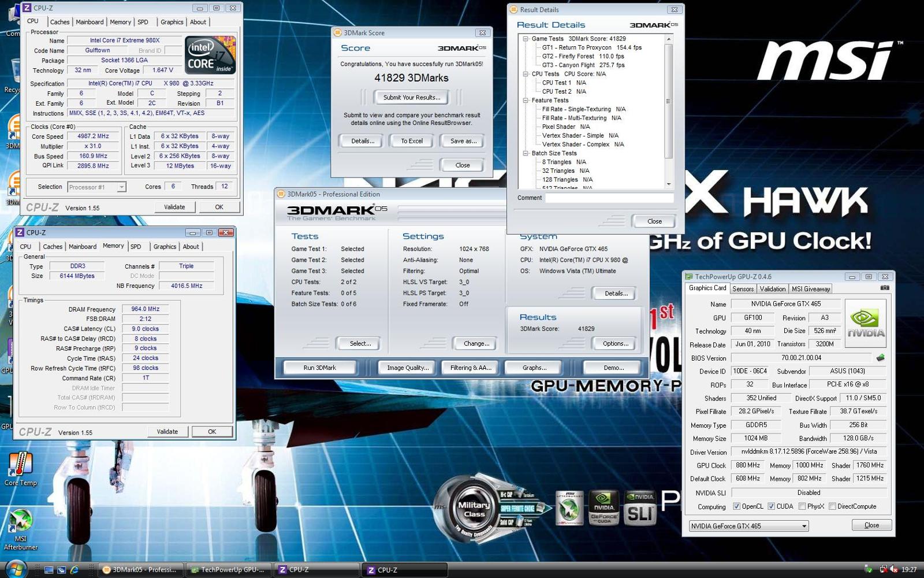Image resolution: width=924 pixels, height=578 pixels.
Task: Enable the DirectCompute checkbox in GPU-Z
Action: click(832, 506)
